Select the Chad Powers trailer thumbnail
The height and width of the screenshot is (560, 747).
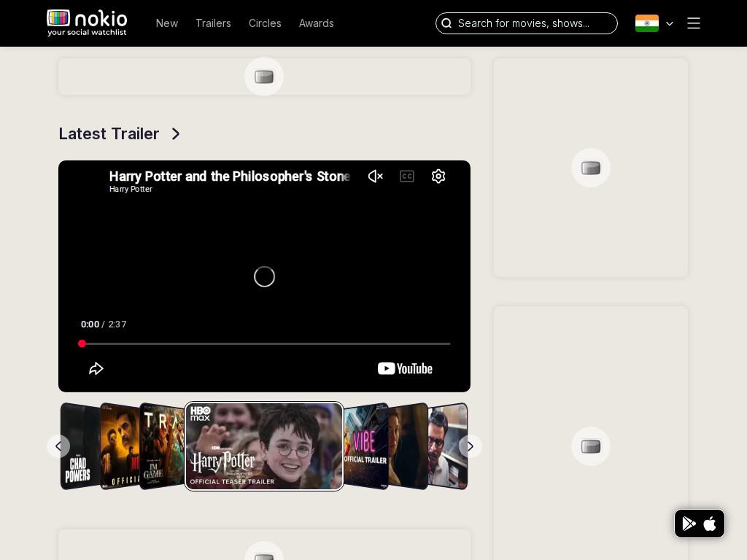(x=80, y=446)
